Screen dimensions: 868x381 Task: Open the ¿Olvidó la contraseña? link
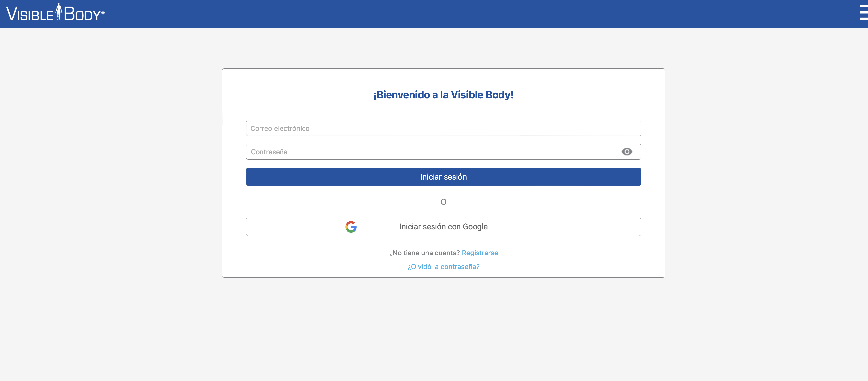click(x=443, y=266)
